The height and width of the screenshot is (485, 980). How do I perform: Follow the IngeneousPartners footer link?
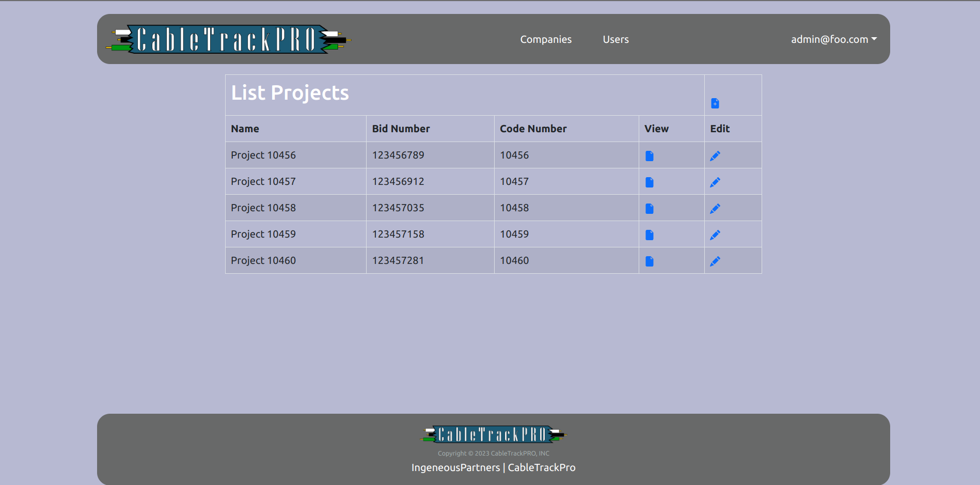pyautogui.click(x=455, y=467)
